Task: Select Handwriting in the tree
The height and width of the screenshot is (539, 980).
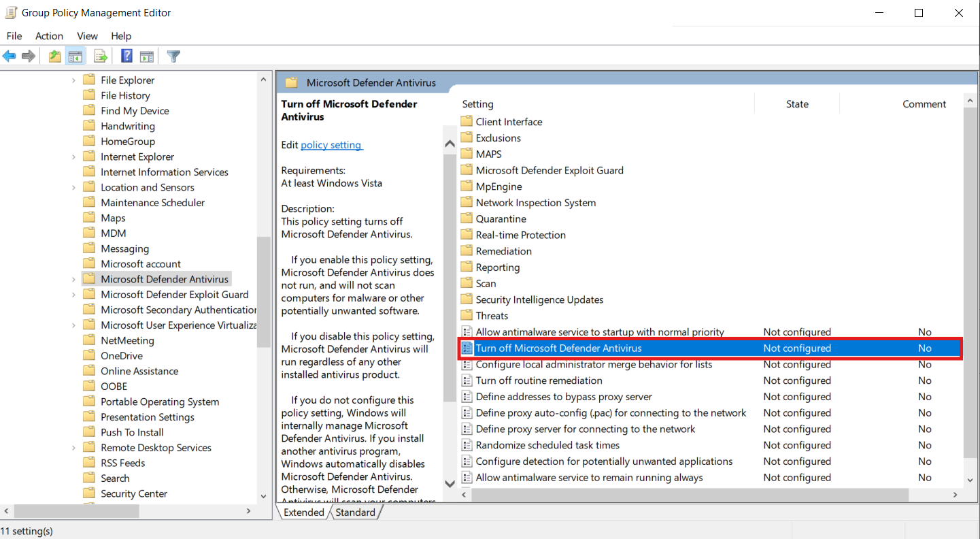Action: pyautogui.click(x=128, y=127)
